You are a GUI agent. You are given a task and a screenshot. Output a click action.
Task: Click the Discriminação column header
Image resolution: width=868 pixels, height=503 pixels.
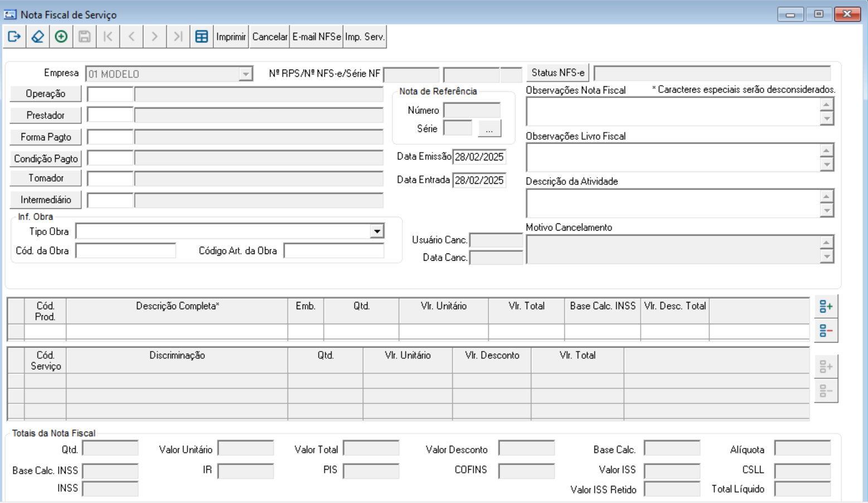(177, 360)
